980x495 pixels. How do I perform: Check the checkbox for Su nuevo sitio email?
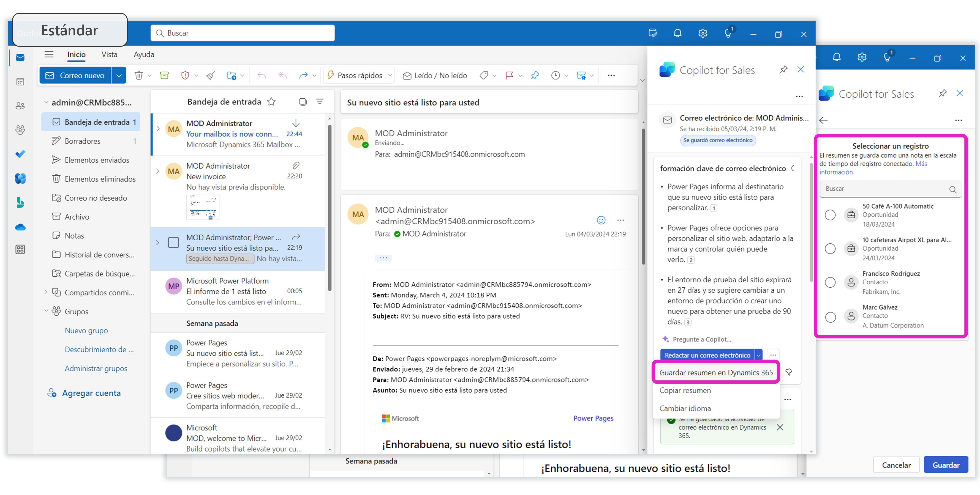[x=174, y=242]
